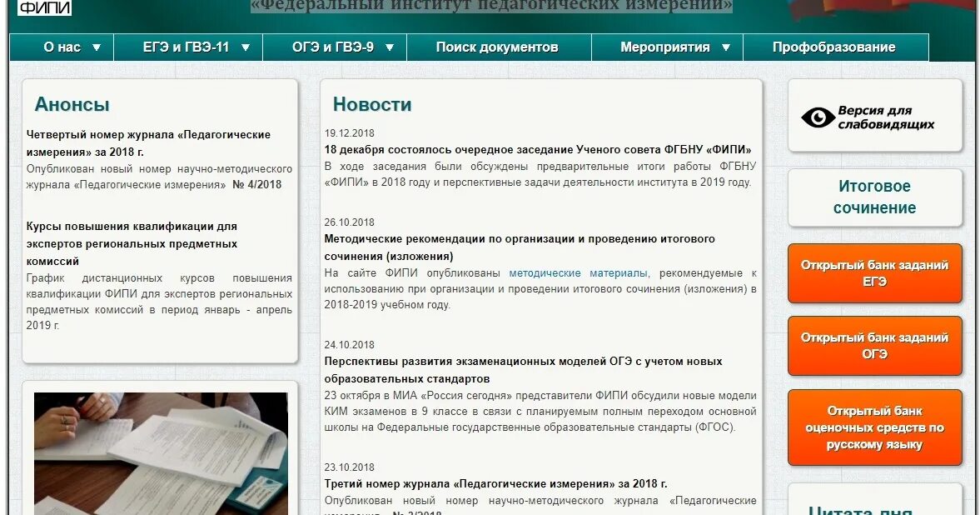Open the Итоговое сочинение section
Image resolution: width=980 pixels, height=515 pixels.
tap(875, 197)
